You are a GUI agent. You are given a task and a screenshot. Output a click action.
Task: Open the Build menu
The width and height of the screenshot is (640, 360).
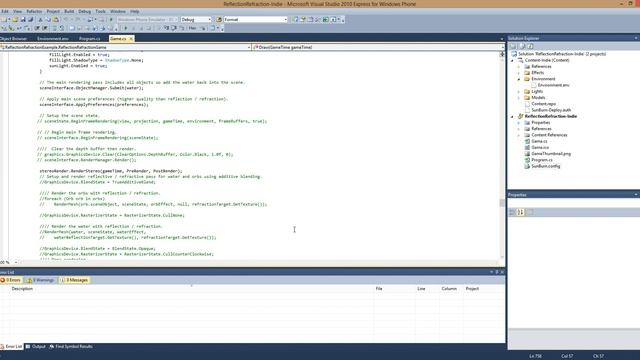[69, 11]
